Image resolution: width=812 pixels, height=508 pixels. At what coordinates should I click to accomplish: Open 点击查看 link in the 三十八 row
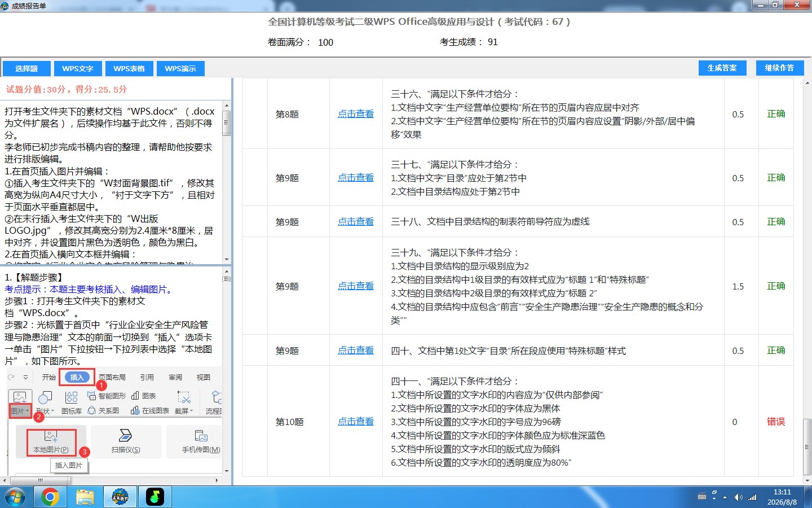pos(356,222)
